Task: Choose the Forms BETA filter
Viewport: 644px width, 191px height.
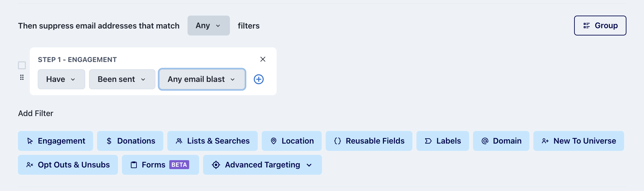Action: click(160, 165)
